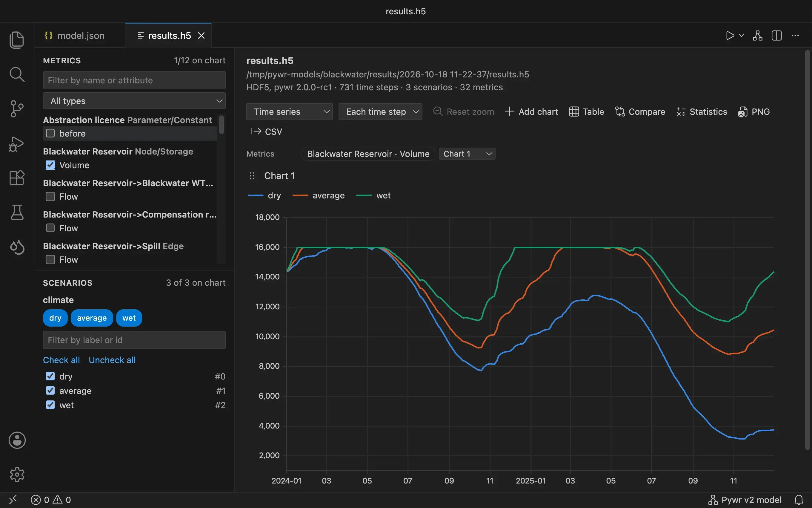The height and width of the screenshot is (508, 812).
Task: Click the Filter by name or attribute field
Action: point(134,80)
